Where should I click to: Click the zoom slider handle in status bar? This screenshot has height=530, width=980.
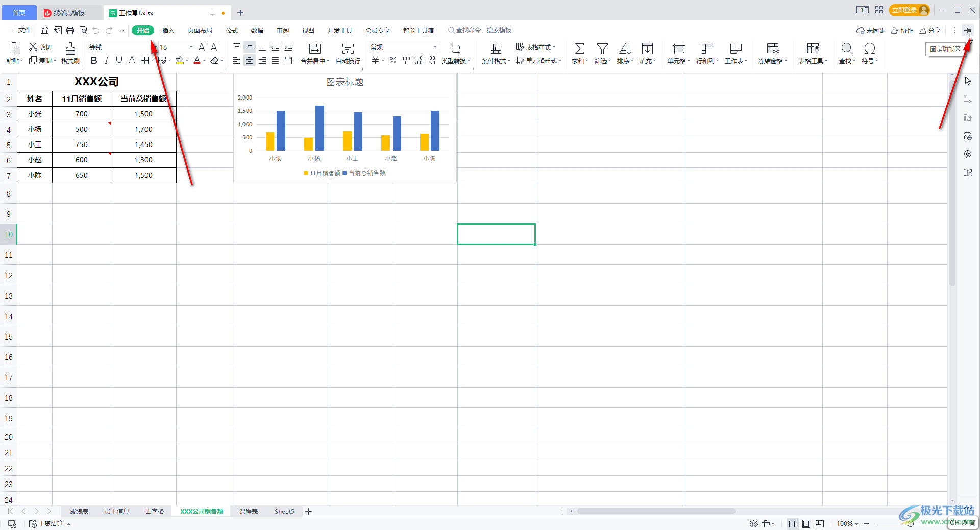pos(911,524)
